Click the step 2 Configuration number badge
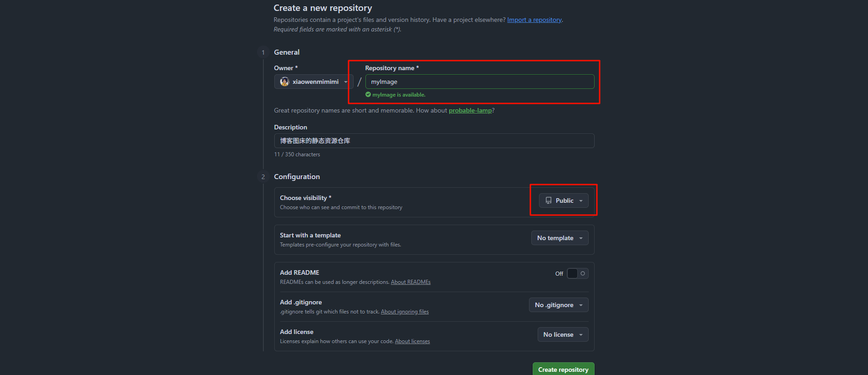This screenshot has width=868, height=375. tap(263, 177)
